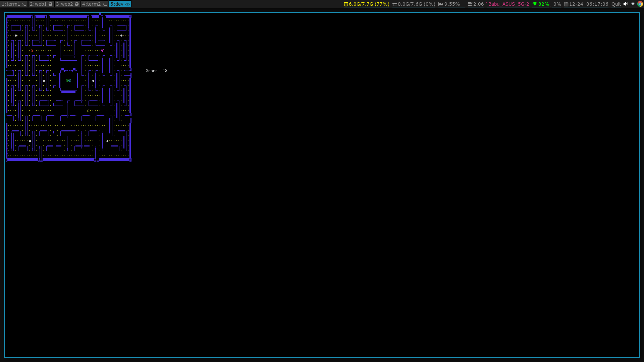Screen dimensions: 644x362
Task: Open the disk usage graph icon
Action: point(441,4)
